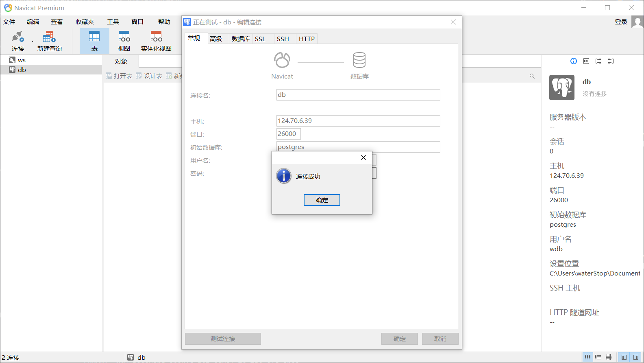The image size is (644, 363).
Task: Switch to the HTTP tab
Action: point(307,39)
